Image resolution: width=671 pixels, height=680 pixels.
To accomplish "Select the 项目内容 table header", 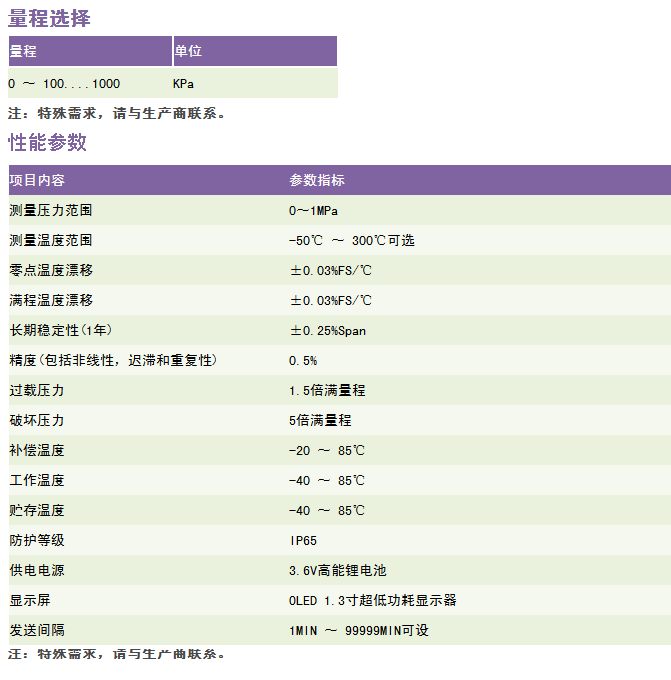I will coord(37,180).
